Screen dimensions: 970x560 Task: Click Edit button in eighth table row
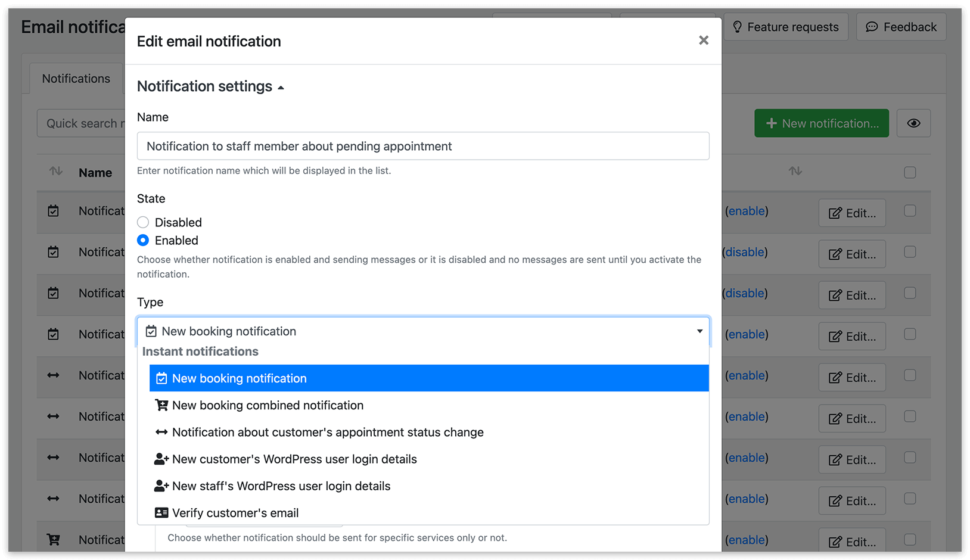(x=852, y=500)
